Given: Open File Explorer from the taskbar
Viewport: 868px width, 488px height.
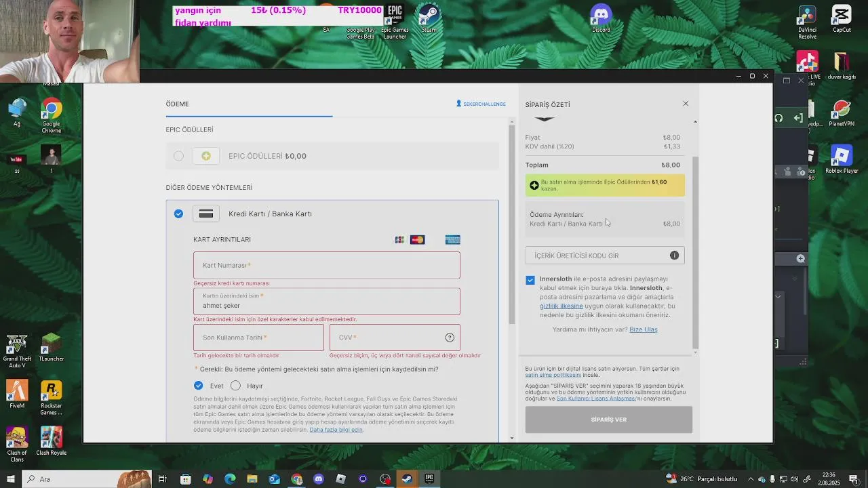Looking at the screenshot, I should click(x=252, y=479).
